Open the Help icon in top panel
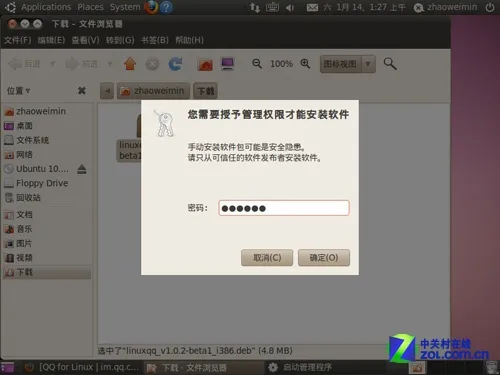Image resolution: width=500 pixels, height=375 pixels. 166,7
